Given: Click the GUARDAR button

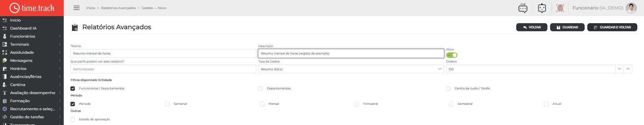Looking at the screenshot, I should click(x=567, y=27).
